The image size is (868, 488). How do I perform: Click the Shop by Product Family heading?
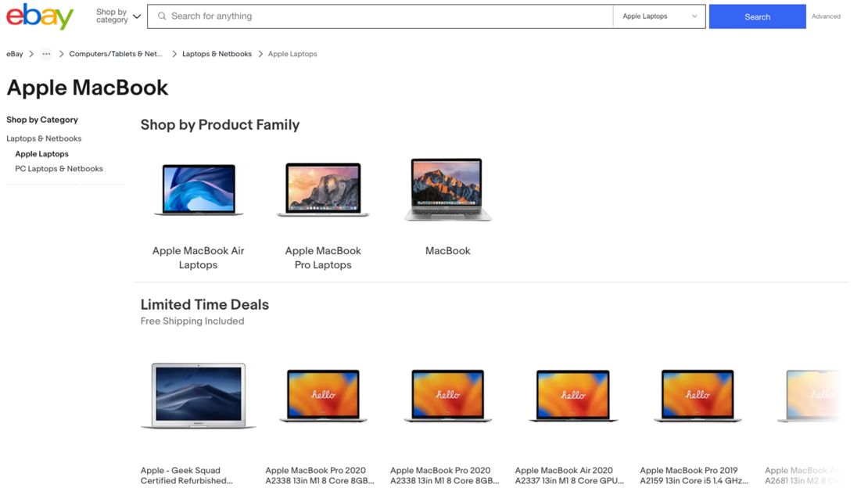tap(220, 124)
